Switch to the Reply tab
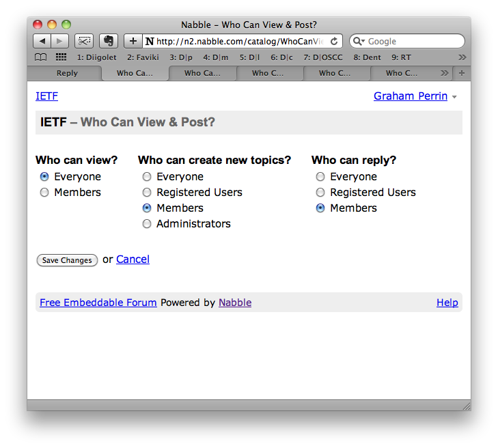 [x=67, y=73]
